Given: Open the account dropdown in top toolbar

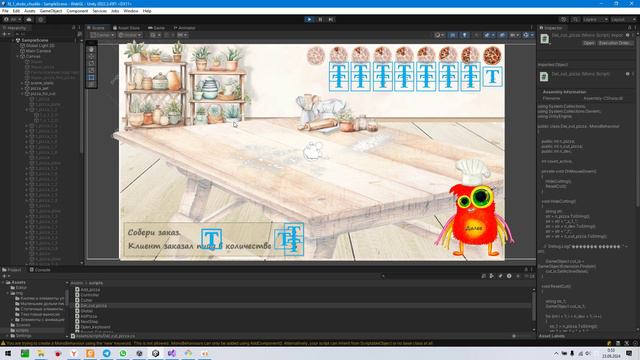Looking at the screenshot, I should (x=13, y=19).
